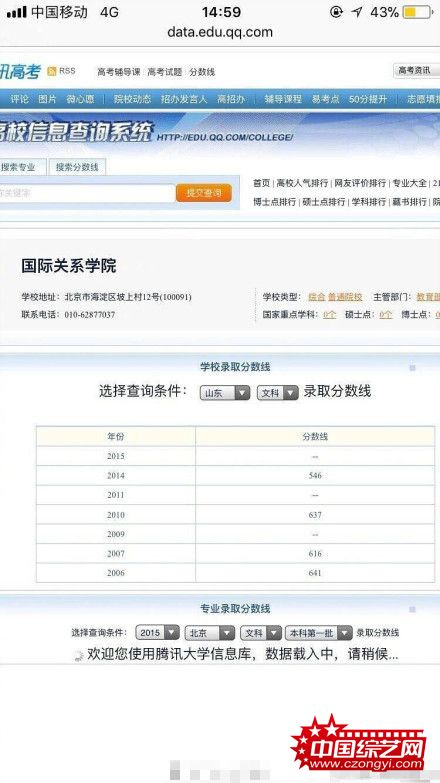This screenshot has height=783, width=440.
Task: Open the 高考辅导课 link
Action: coord(119,72)
